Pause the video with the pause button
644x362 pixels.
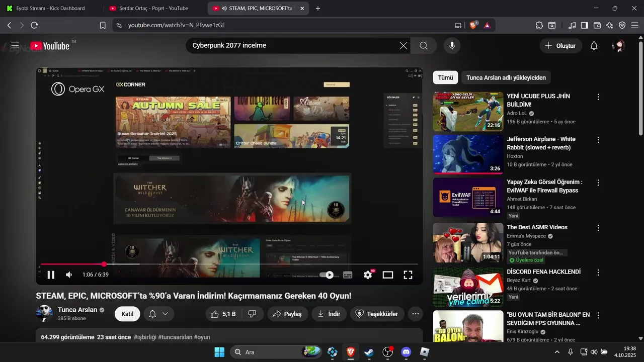(x=51, y=275)
